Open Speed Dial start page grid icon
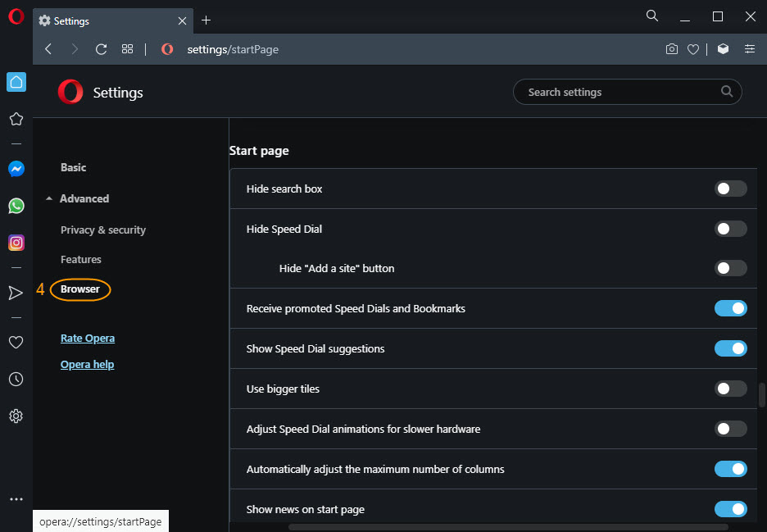This screenshot has height=532, width=767. tap(127, 49)
